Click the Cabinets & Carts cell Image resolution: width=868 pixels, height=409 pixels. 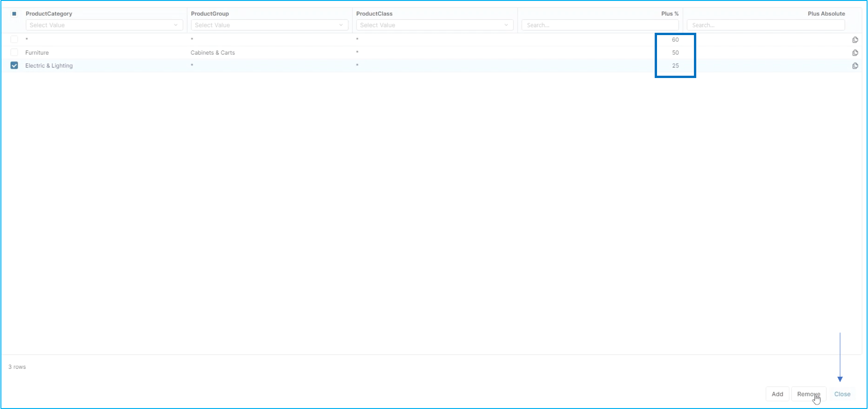pyautogui.click(x=213, y=53)
